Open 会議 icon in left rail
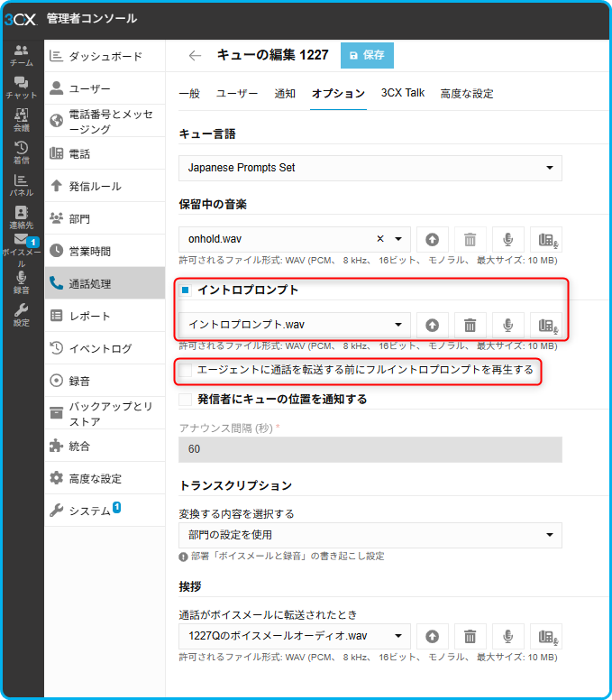This screenshot has height=700, width=612. [21, 120]
